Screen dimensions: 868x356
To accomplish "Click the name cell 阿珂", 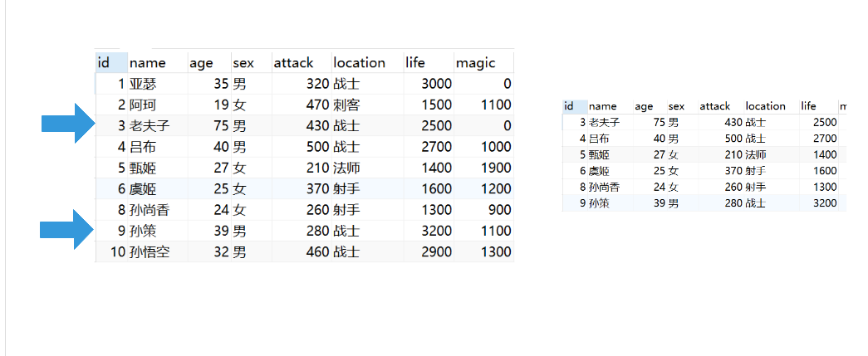I will tap(143, 105).
